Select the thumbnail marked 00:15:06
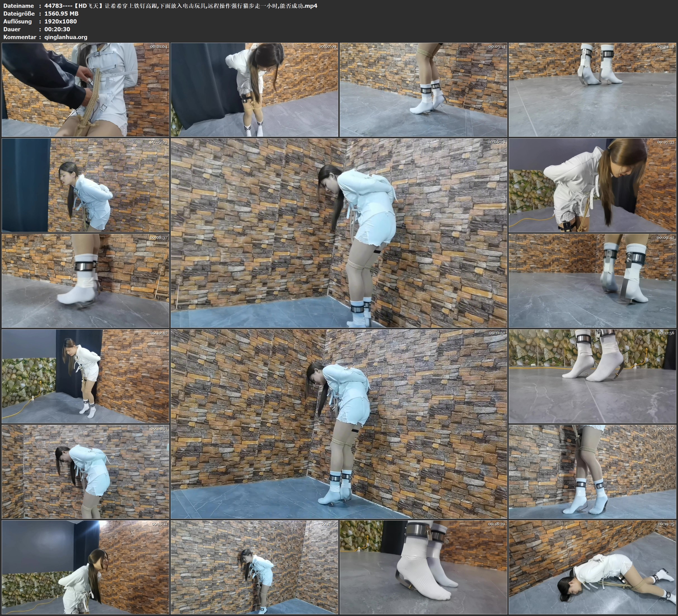The image size is (678, 616). [x=592, y=472]
